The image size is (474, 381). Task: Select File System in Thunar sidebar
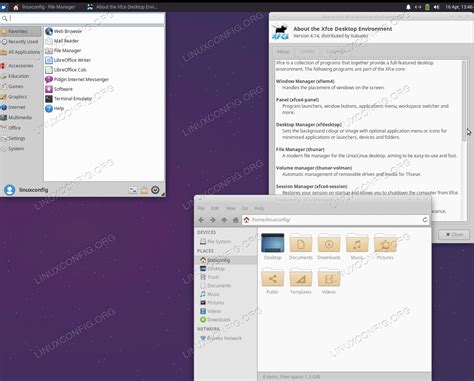215,241
